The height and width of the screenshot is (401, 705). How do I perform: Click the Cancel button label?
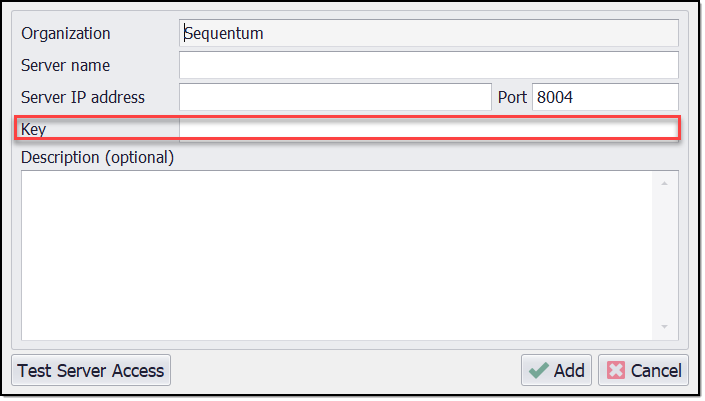(x=656, y=370)
